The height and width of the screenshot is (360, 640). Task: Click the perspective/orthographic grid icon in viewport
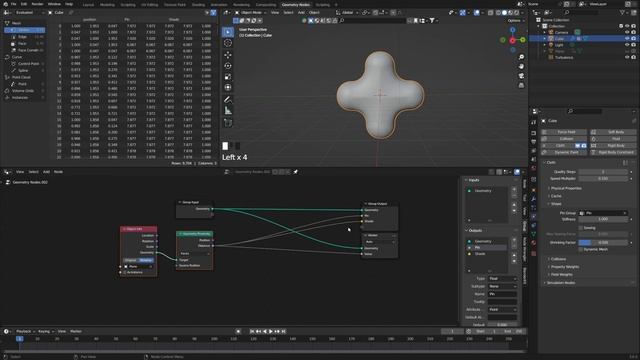[521, 85]
